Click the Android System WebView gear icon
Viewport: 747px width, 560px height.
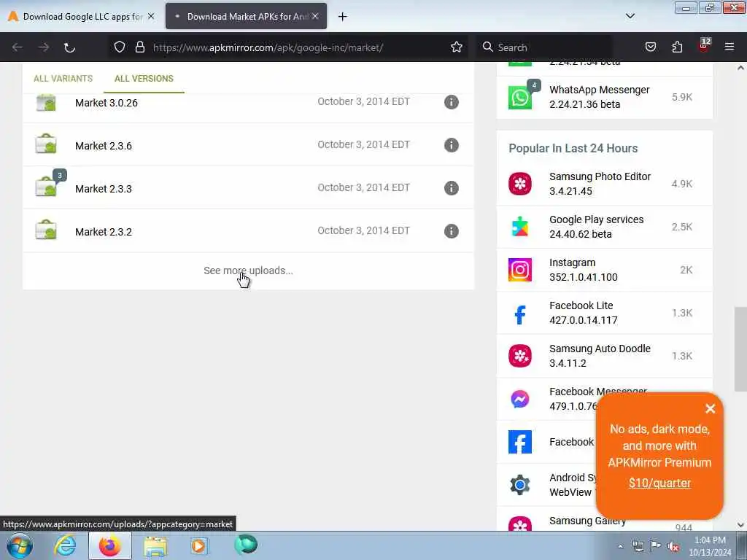[x=519, y=485]
